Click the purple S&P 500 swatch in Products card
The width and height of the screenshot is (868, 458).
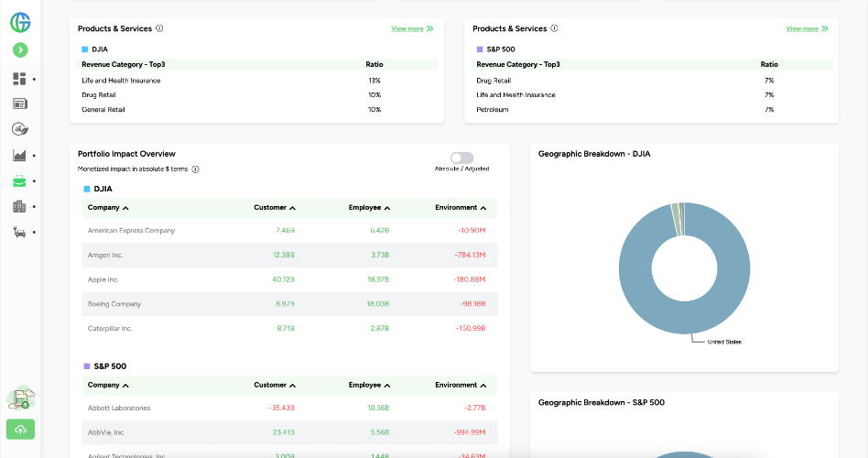point(480,49)
